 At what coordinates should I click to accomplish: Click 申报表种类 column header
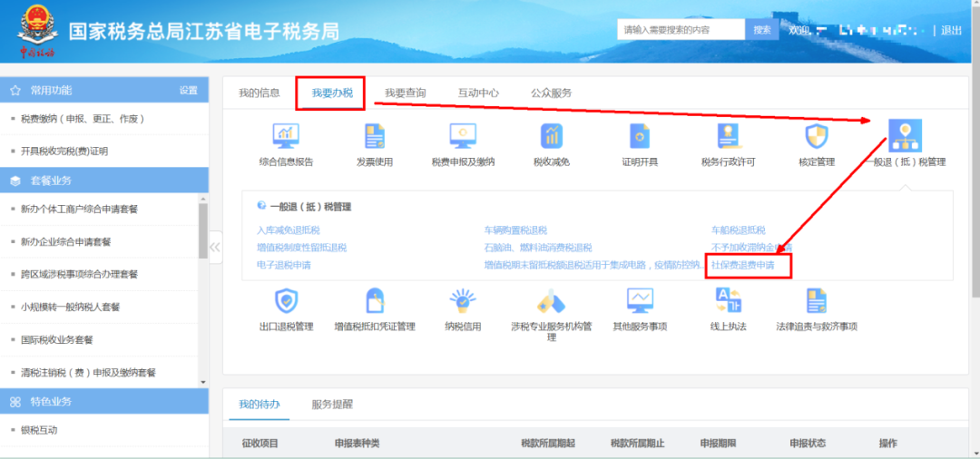point(357,444)
